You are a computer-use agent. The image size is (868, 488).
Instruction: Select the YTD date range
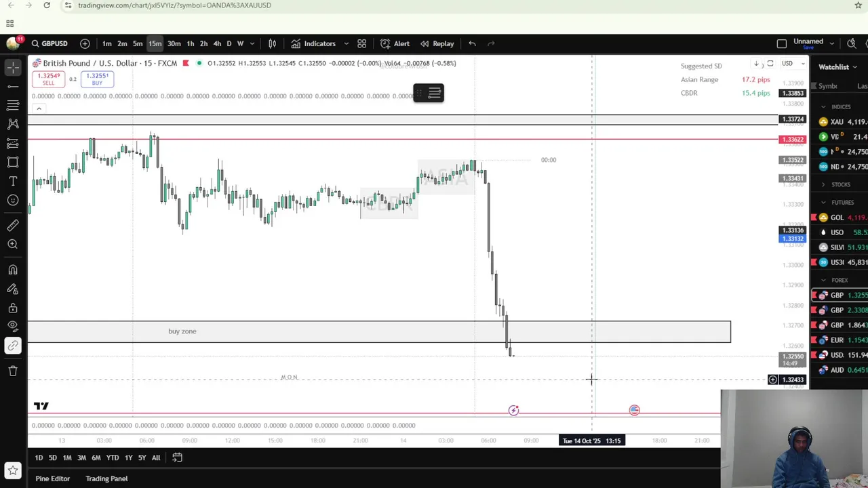tap(113, 457)
